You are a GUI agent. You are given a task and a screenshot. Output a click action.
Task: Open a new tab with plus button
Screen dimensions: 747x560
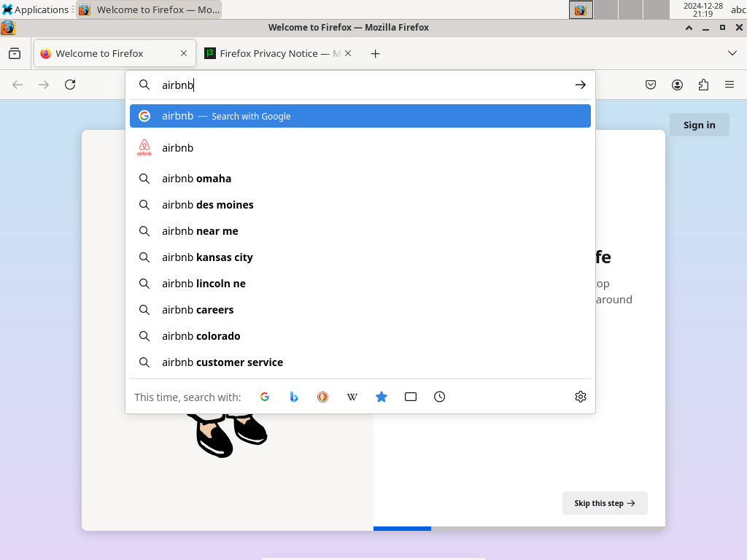[x=376, y=54]
